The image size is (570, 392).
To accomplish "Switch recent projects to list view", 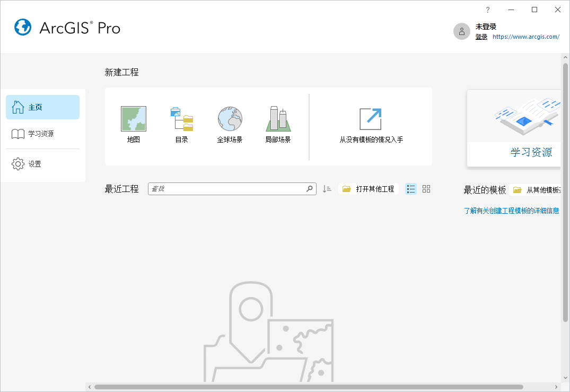I will click(410, 188).
